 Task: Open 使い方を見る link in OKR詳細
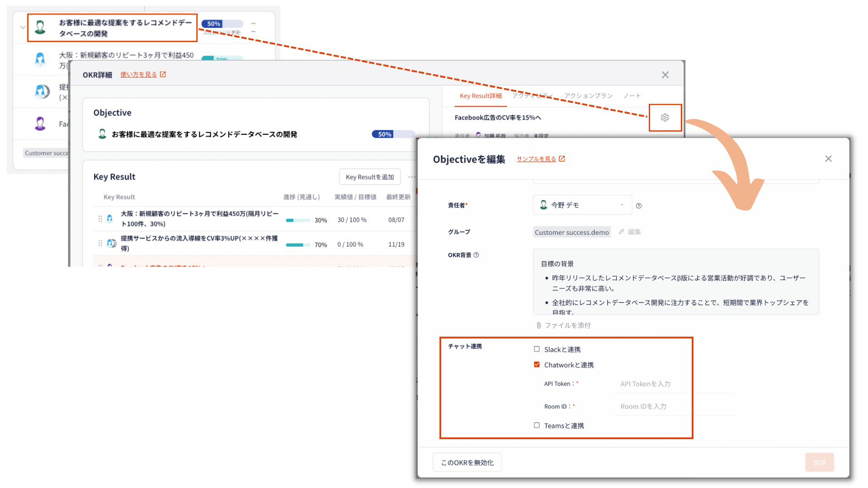point(143,75)
